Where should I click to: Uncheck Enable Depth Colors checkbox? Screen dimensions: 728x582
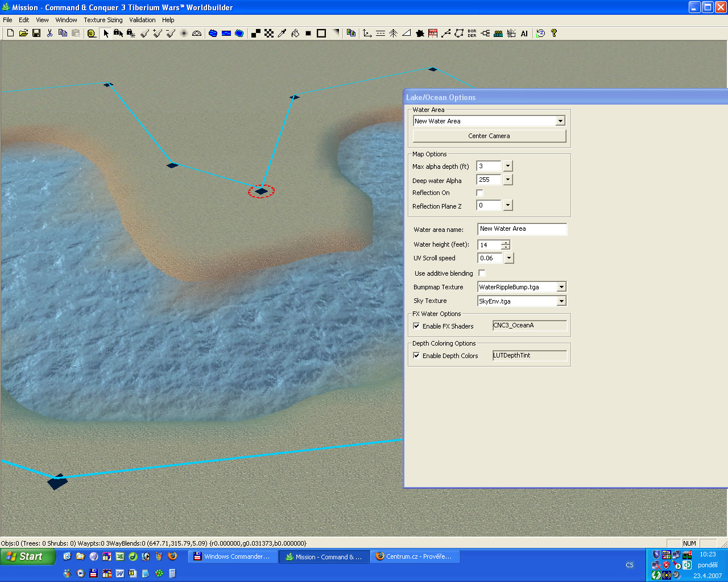pos(417,356)
